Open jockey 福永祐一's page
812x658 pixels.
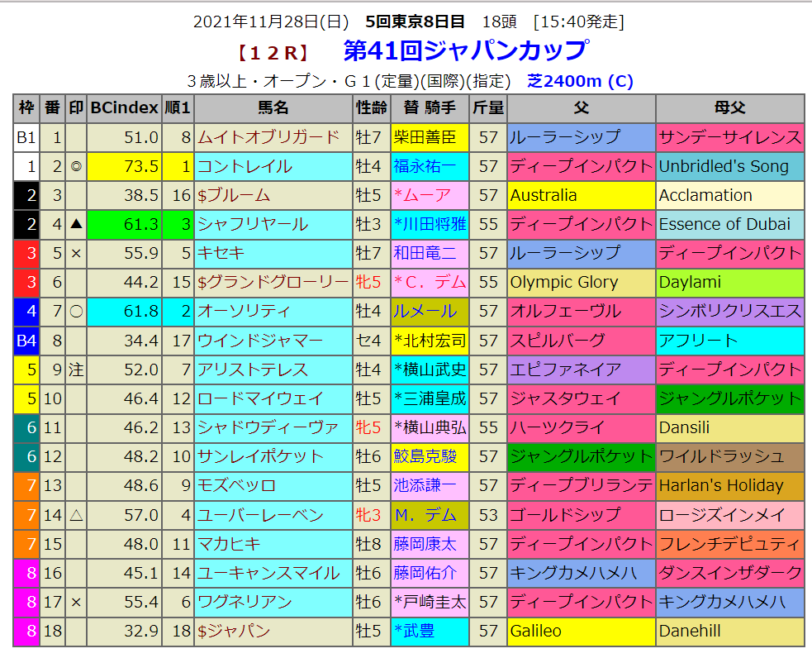point(425,167)
